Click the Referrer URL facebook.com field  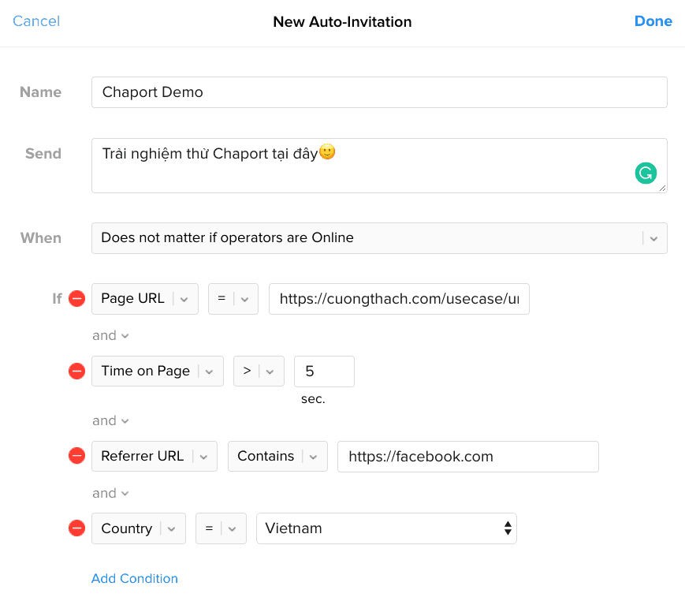point(468,457)
